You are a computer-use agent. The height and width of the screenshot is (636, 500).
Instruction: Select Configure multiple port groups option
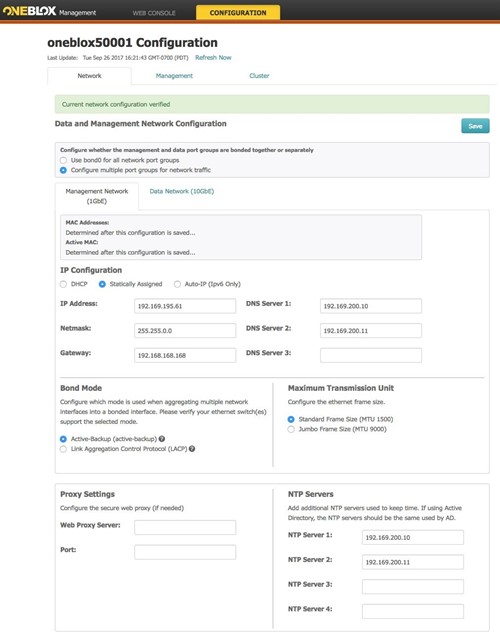tap(63, 170)
